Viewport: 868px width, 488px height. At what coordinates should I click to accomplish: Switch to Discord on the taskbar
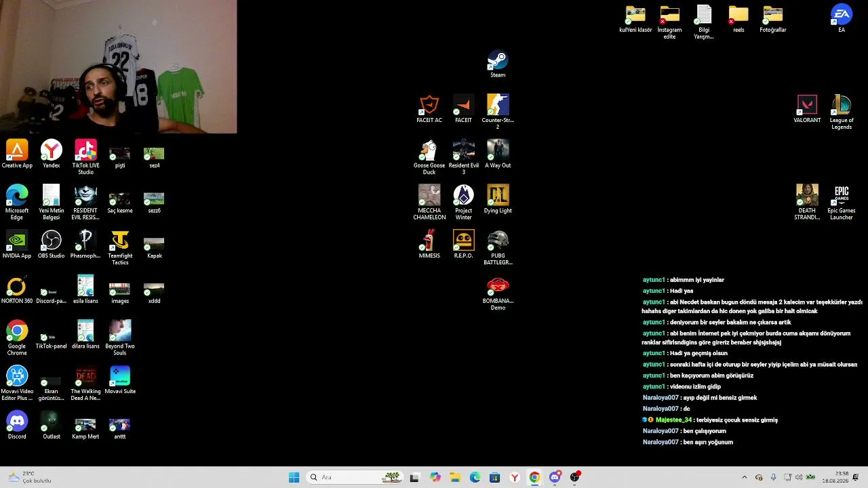(555, 477)
